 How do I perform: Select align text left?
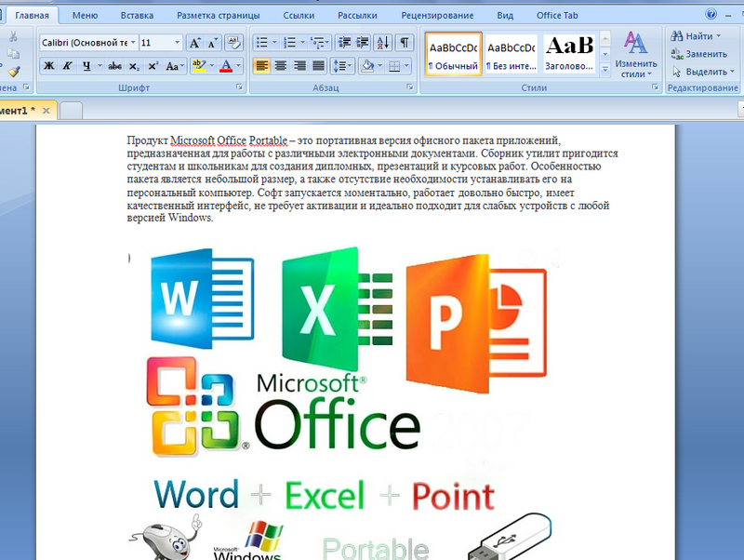262,66
